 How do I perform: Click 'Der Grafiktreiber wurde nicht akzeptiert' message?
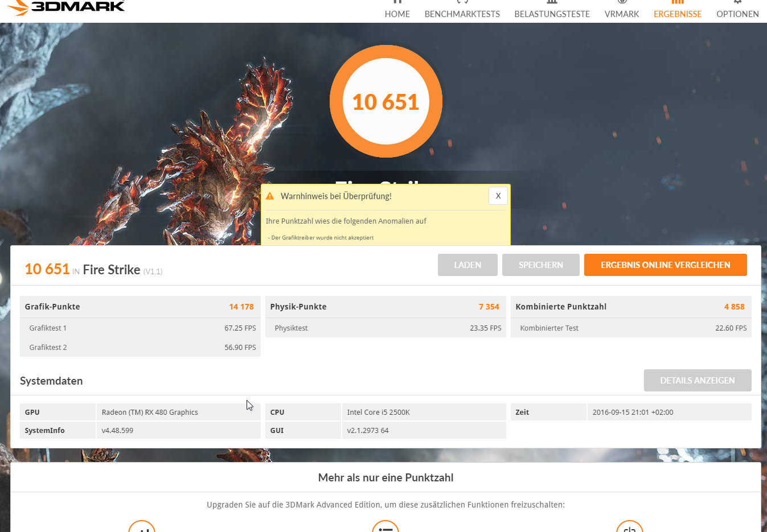(322, 238)
